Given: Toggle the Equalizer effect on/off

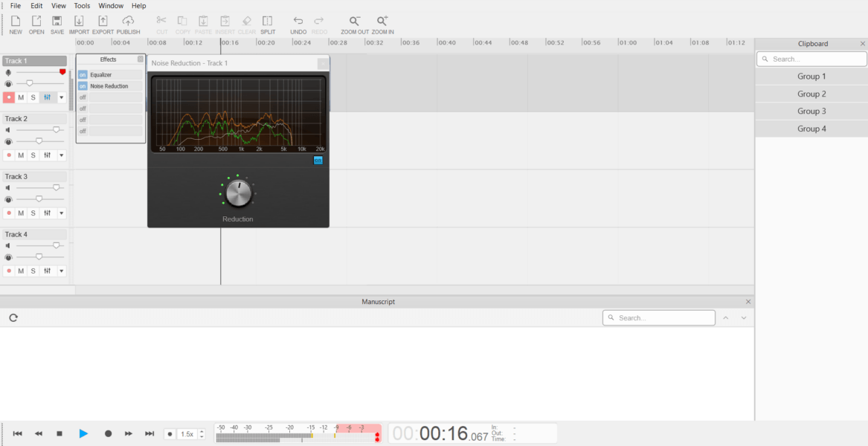Looking at the screenshot, I should [x=83, y=75].
